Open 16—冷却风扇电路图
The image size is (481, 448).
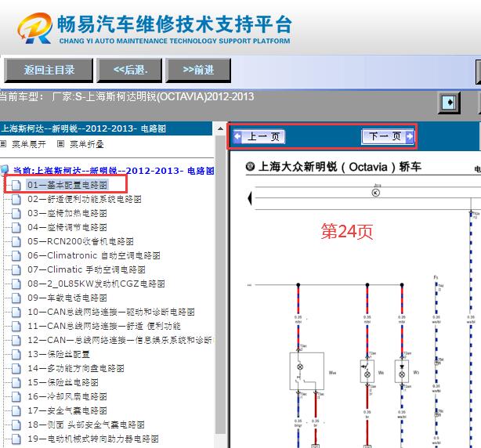tap(67, 396)
